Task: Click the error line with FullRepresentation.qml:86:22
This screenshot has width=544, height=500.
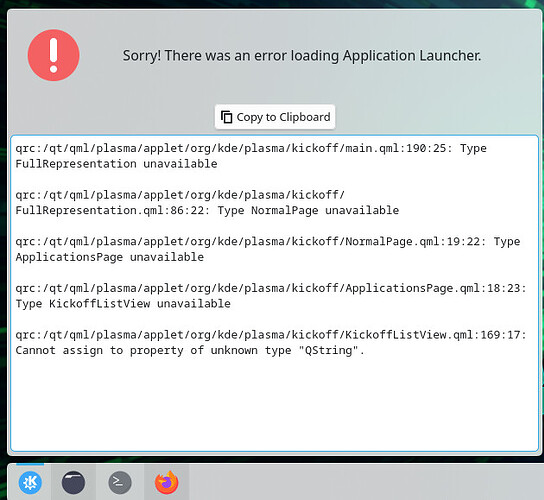Action: [207, 210]
